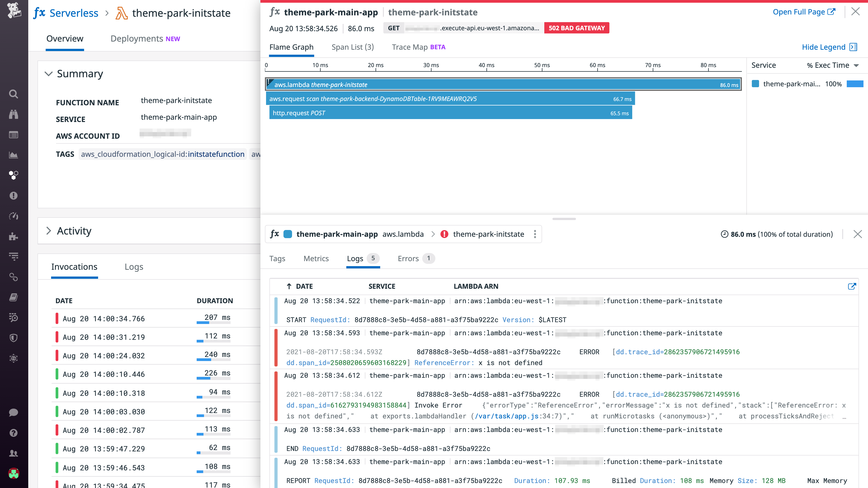868x488 pixels.
Task: Open global search from the sidebar
Action: pyautogui.click(x=14, y=94)
